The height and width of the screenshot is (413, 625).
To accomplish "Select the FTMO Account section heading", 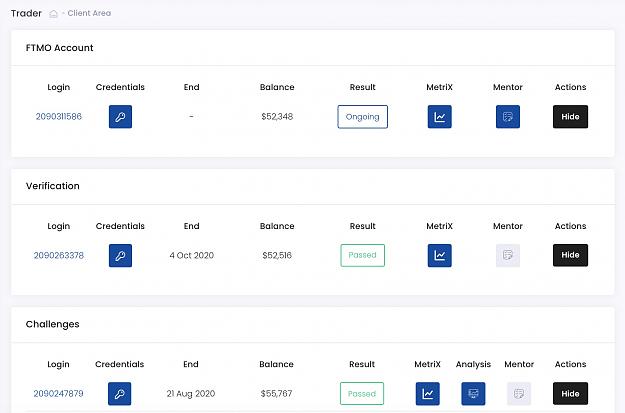I will [x=59, y=48].
